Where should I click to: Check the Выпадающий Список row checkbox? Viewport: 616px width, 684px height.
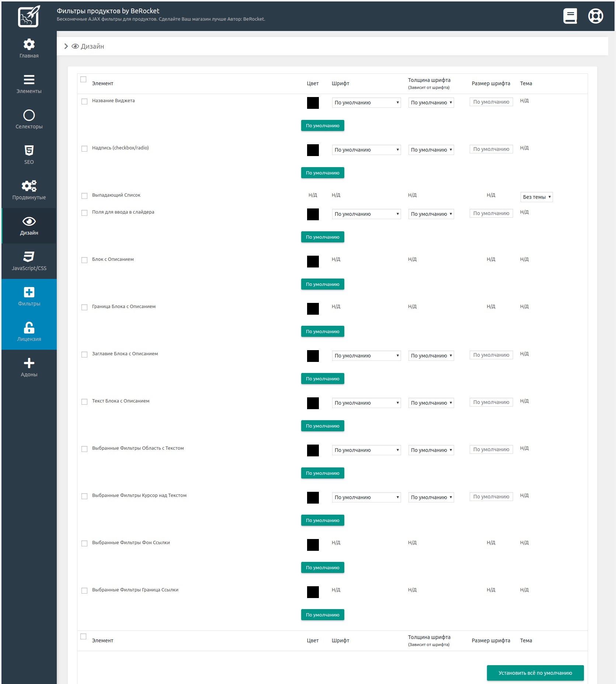[84, 196]
